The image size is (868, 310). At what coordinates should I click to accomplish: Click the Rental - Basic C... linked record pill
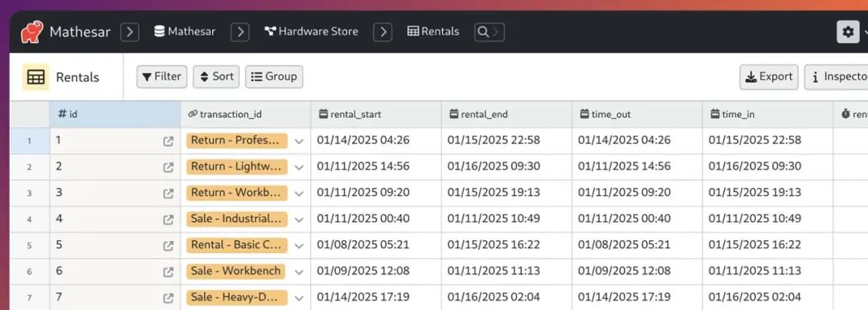pyautogui.click(x=237, y=245)
